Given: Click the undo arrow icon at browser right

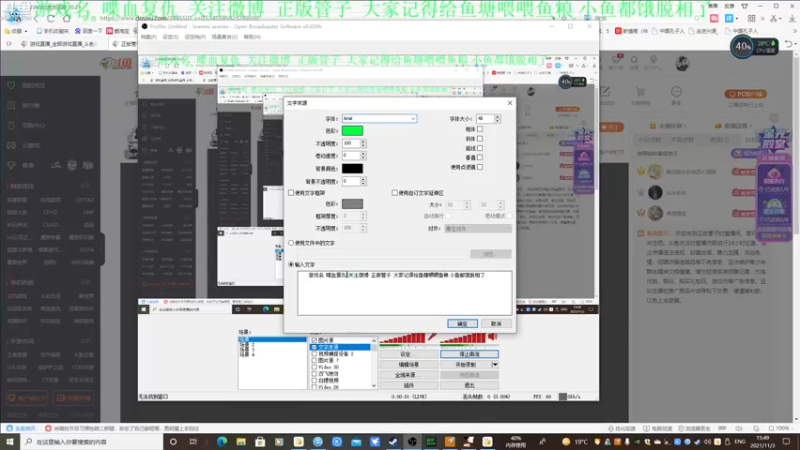Looking at the screenshot, I should tap(789, 44).
